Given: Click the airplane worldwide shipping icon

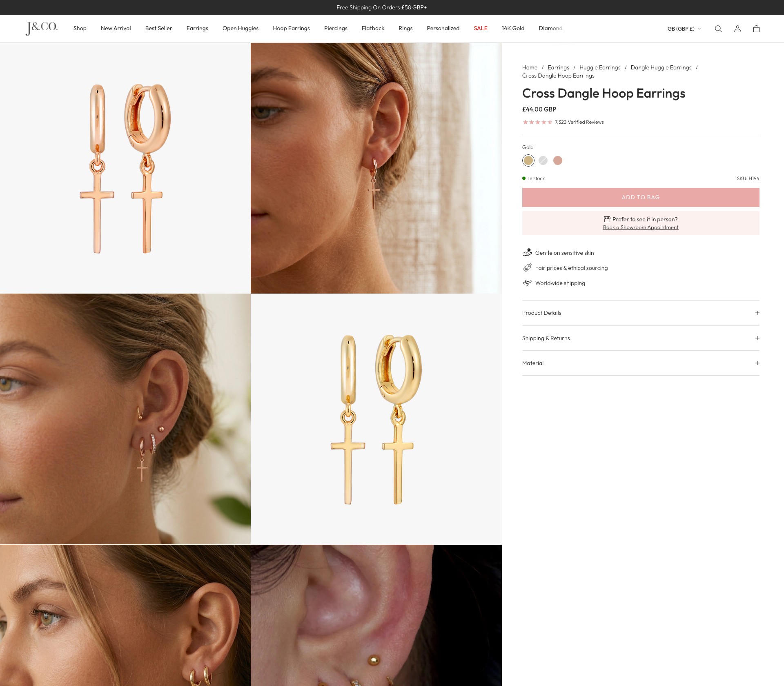Looking at the screenshot, I should pos(527,283).
